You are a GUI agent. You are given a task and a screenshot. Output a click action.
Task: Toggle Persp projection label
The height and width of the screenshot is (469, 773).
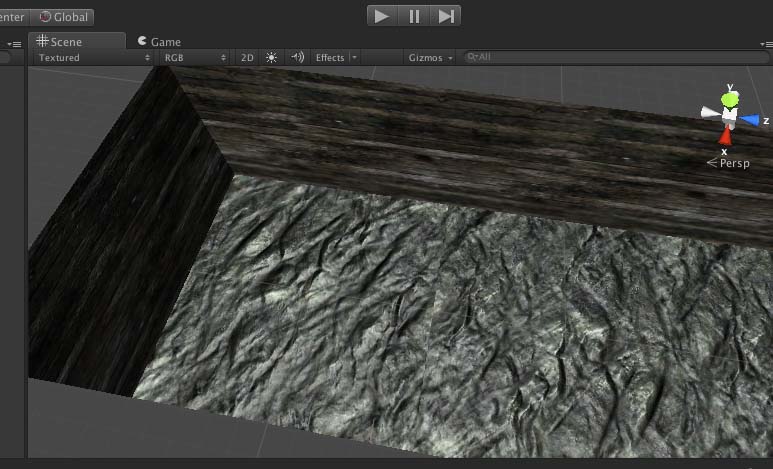pyautogui.click(x=729, y=163)
